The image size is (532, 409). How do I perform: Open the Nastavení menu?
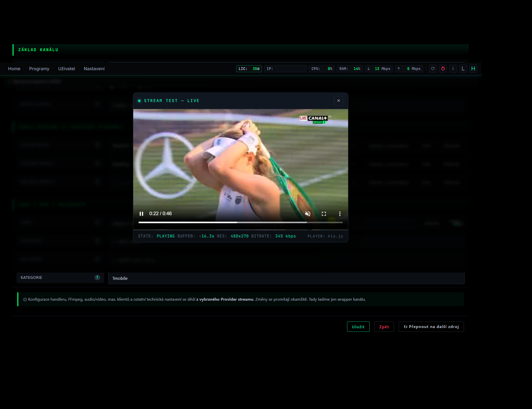(94, 68)
